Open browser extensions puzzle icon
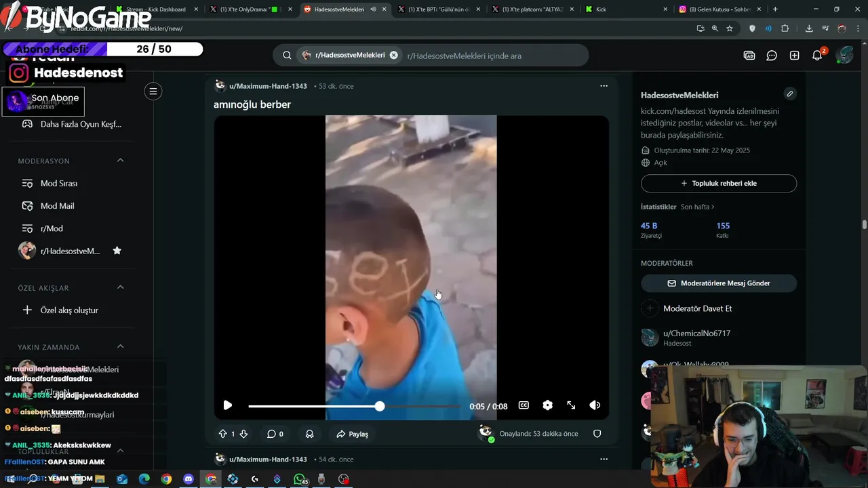868x488 pixels. pyautogui.click(x=785, y=28)
